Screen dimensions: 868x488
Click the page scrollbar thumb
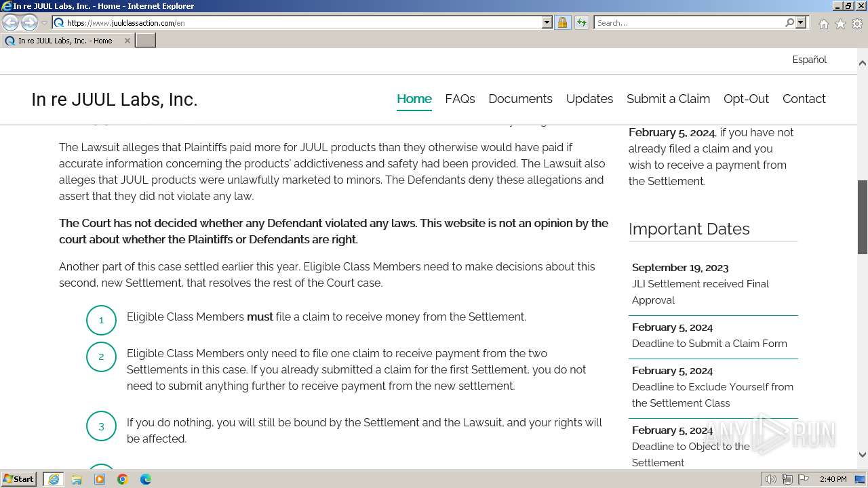(862, 217)
